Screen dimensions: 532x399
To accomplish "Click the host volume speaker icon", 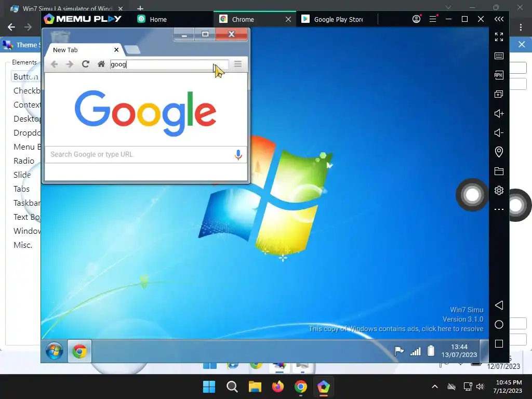I will (x=480, y=387).
